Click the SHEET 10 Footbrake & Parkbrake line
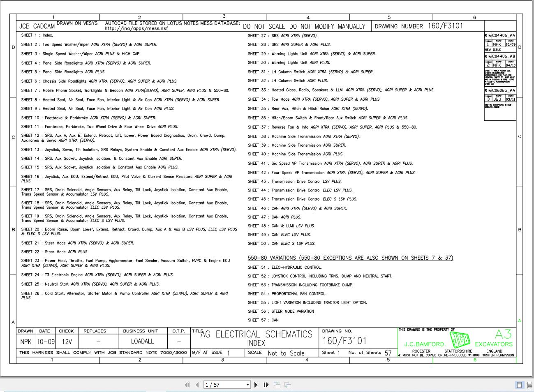This screenshot has width=534, height=392. [x=89, y=118]
